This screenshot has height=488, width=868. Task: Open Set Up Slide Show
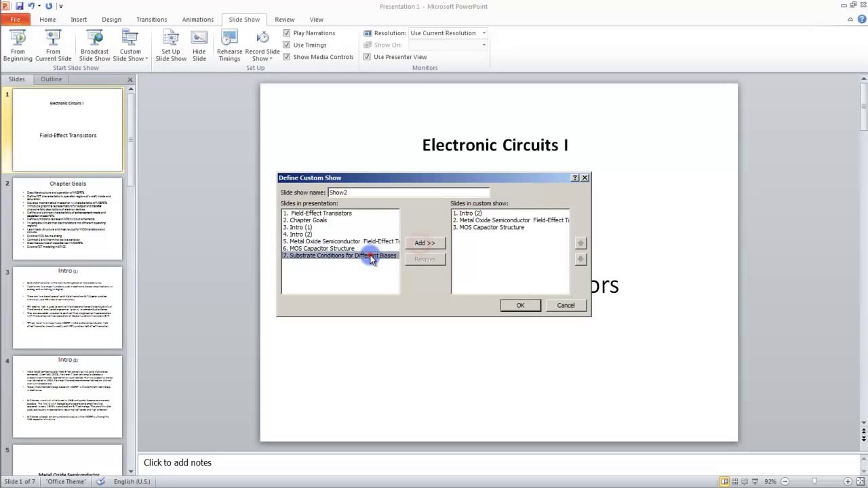point(171,45)
